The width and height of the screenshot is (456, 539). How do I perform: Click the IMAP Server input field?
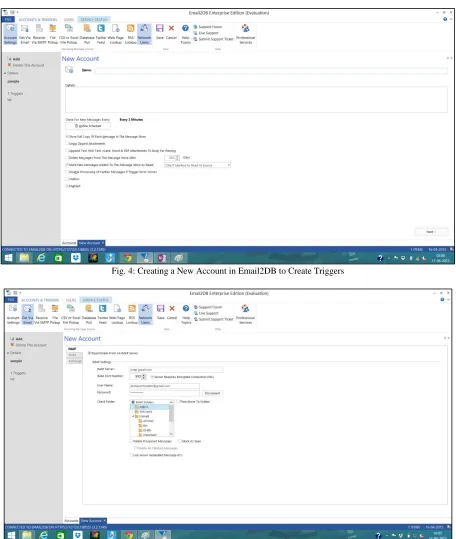[x=176, y=370]
